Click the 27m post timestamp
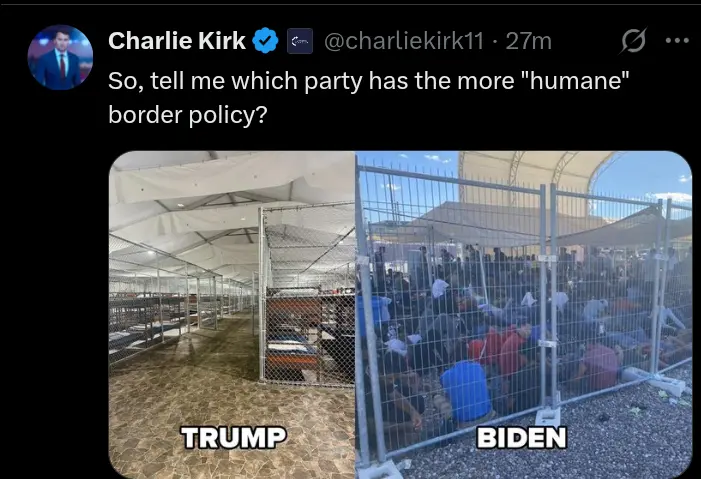The width and height of the screenshot is (701, 479). pos(528,41)
